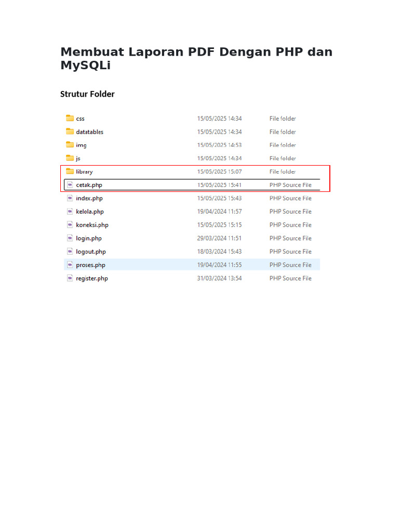The image size is (399, 532).
Task: Click date 15/05/2025 14:53 of img
Action: [220, 145]
